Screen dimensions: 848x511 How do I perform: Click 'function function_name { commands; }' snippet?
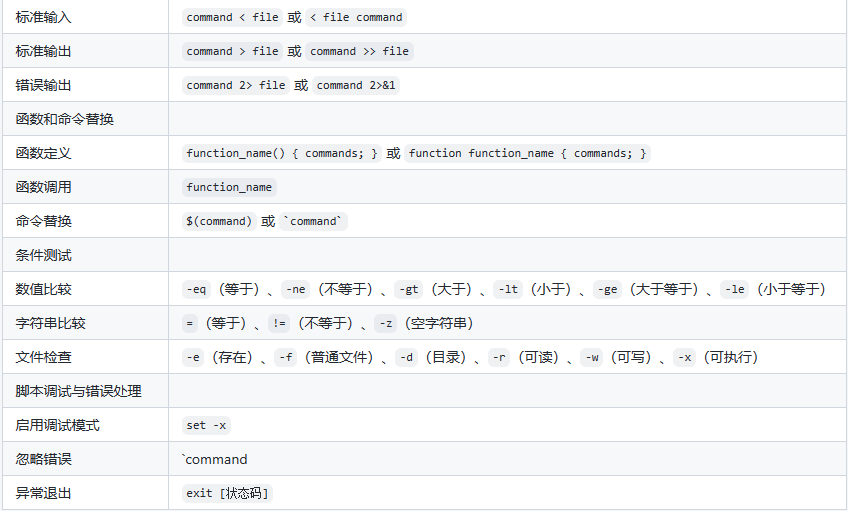click(527, 154)
